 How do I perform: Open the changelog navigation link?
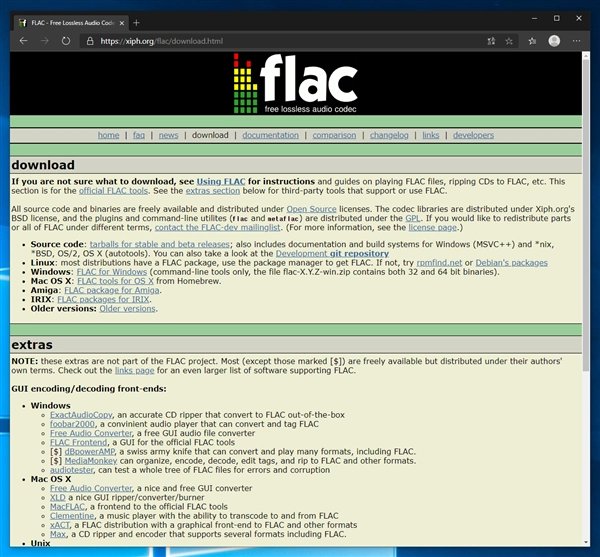tap(389, 135)
